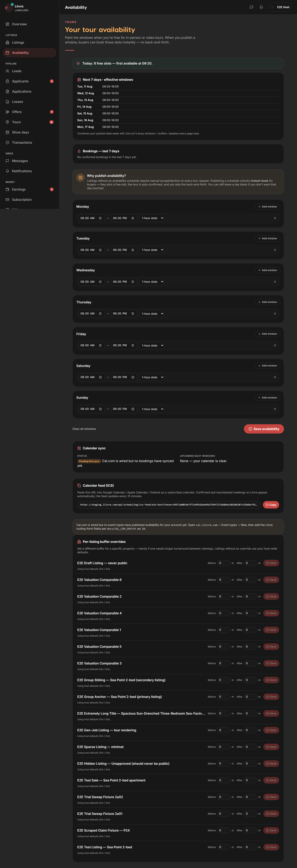Remove Tuesday's time window

point(275,250)
